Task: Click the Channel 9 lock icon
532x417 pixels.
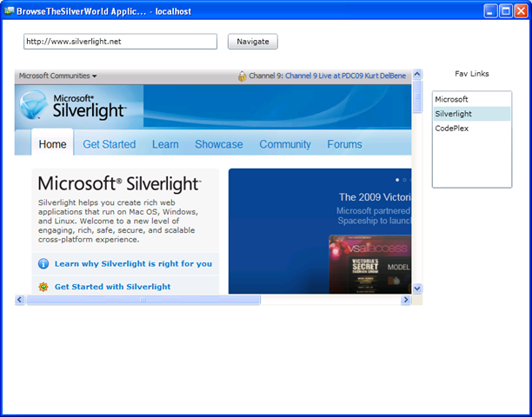Action: 242,76
